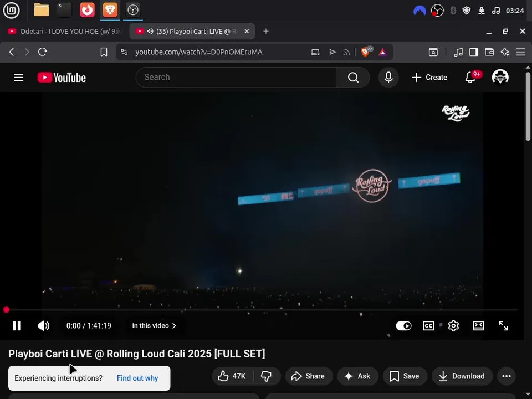Open OBS Studio from the panel
The height and width of the screenshot is (399, 532).
click(x=132, y=10)
